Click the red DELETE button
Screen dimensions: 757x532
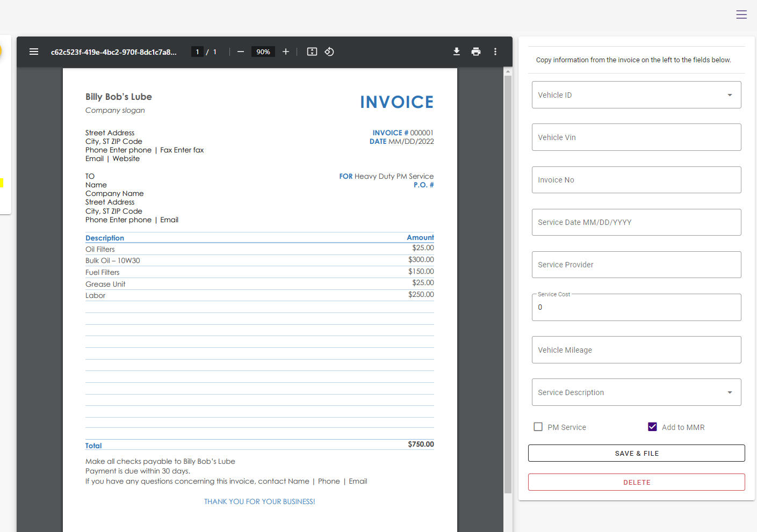click(x=636, y=482)
